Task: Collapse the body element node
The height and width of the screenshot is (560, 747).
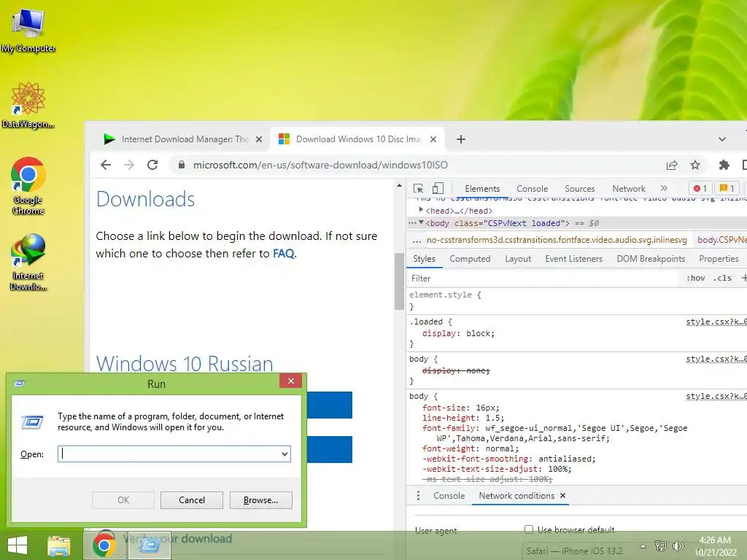Action: coord(421,222)
